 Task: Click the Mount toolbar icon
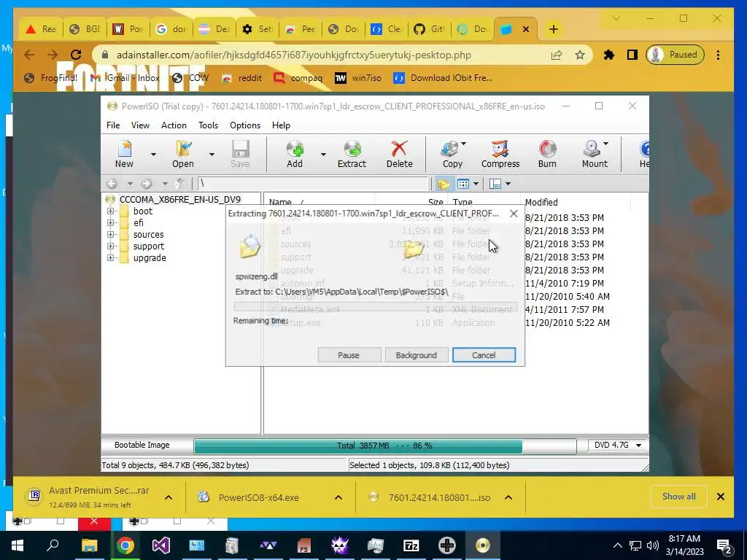click(x=595, y=154)
